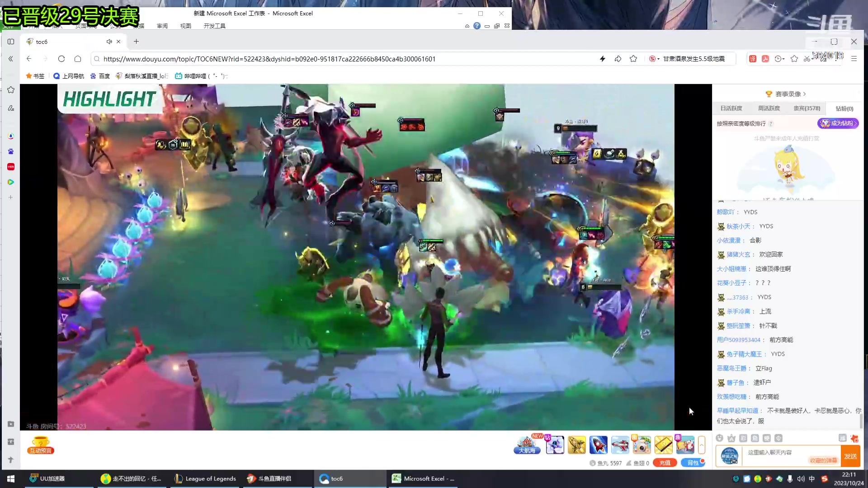The height and width of the screenshot is (488, 868).
Task: Switch to the 周活跃度 tab
Action: (x=769, y=108)
